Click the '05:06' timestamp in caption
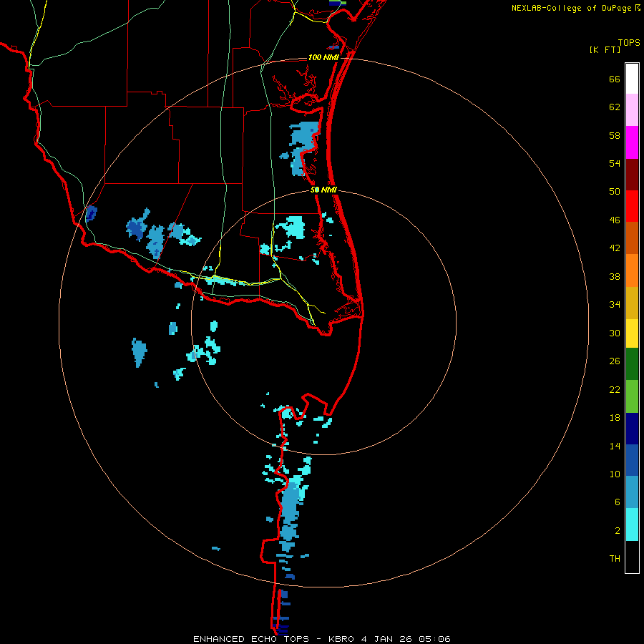The image size is (644, 644). (x=434, y=639)
